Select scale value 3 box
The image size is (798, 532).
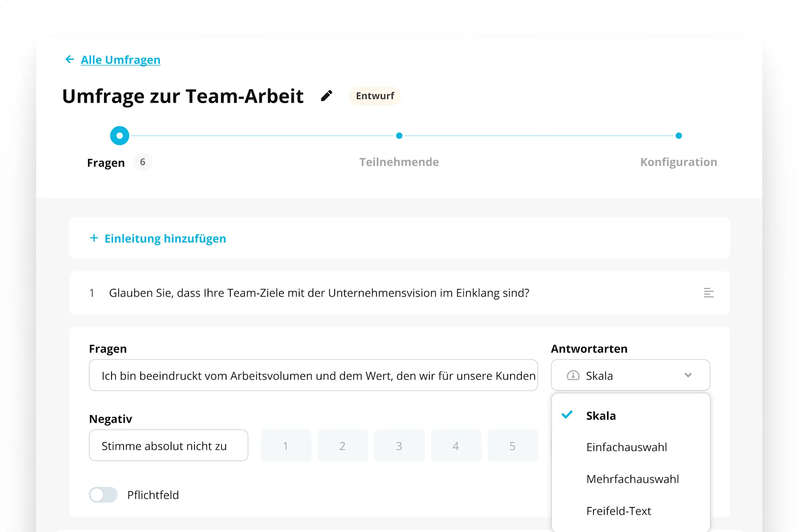coord(399,445)
